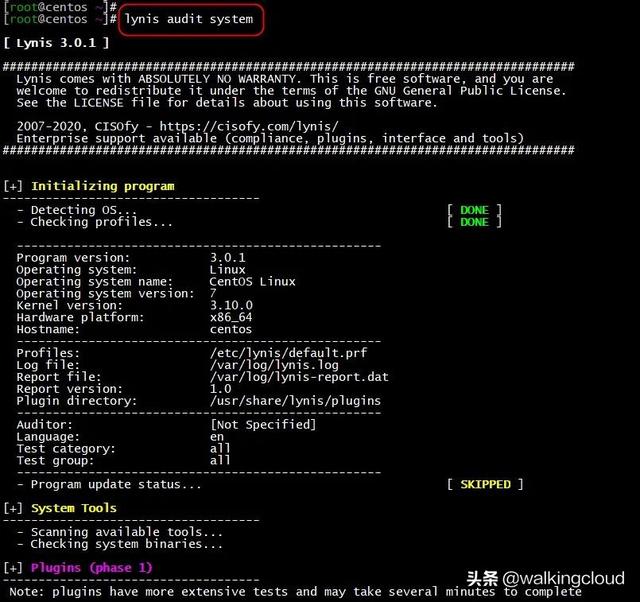Click the 'Program update status...' line
Image resolution: width=640 pixels, height=602 pixels.
(x=109, y=484)
